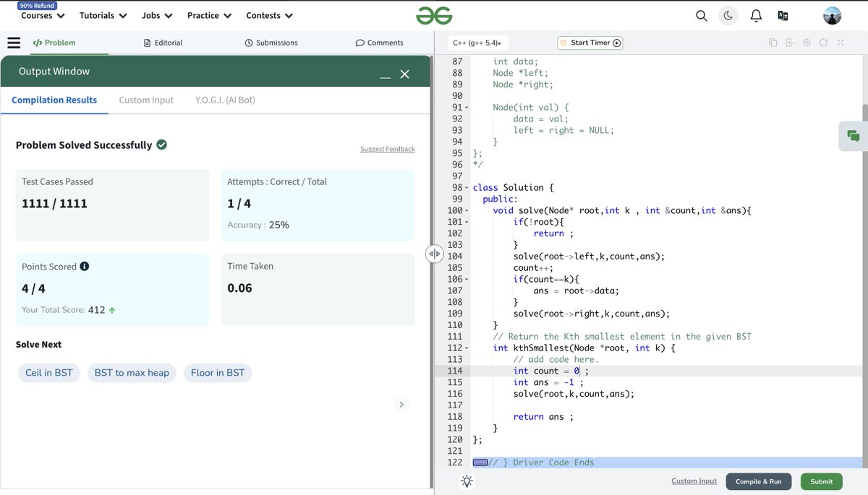Viewport: 868px width, 495px height.
Task: Click the Custom Input link below editor
Action: pyautogui.click(x=694, y=481)
